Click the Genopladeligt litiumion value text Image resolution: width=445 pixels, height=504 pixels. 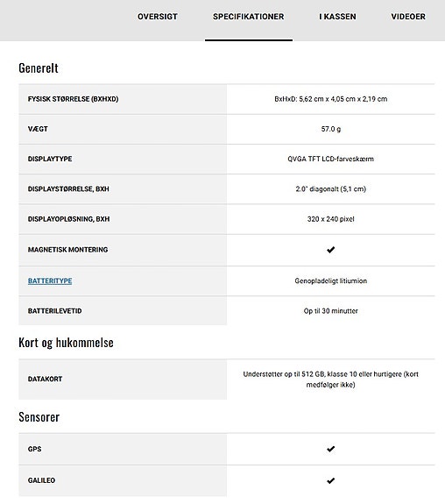(x=330, y=281)
